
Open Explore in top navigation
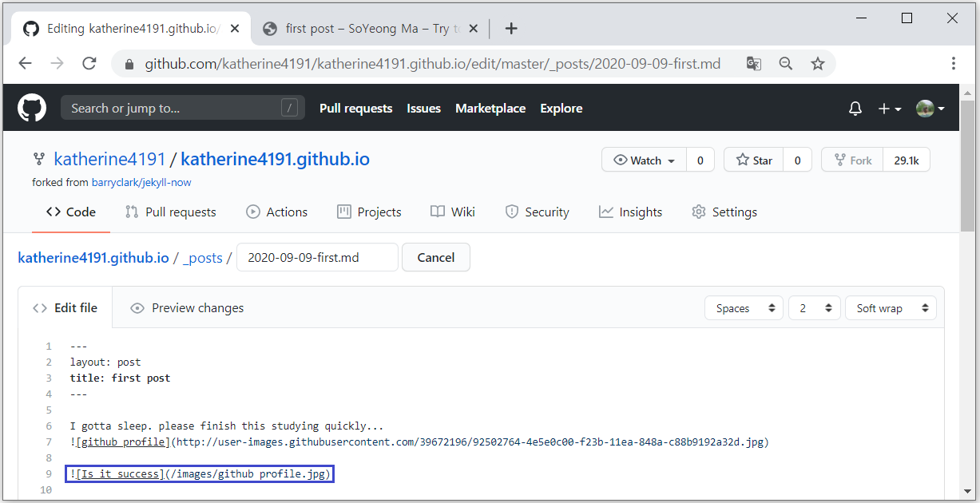click(561, 109)
